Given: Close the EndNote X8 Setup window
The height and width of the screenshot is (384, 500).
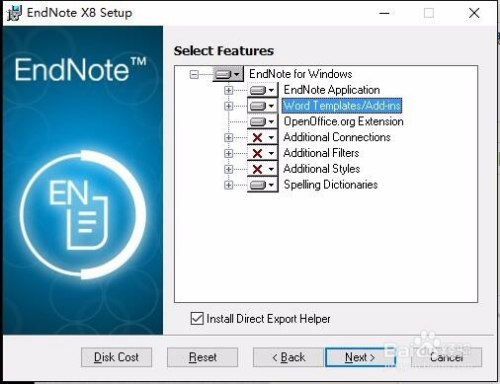Looking at the screenshot, I should point(474,13).
